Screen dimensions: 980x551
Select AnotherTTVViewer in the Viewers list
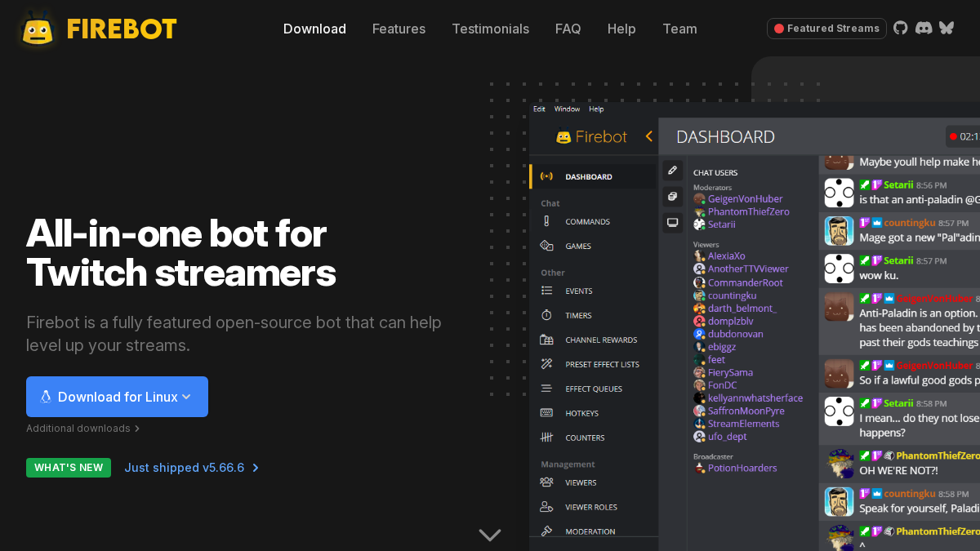click(748, 269)
